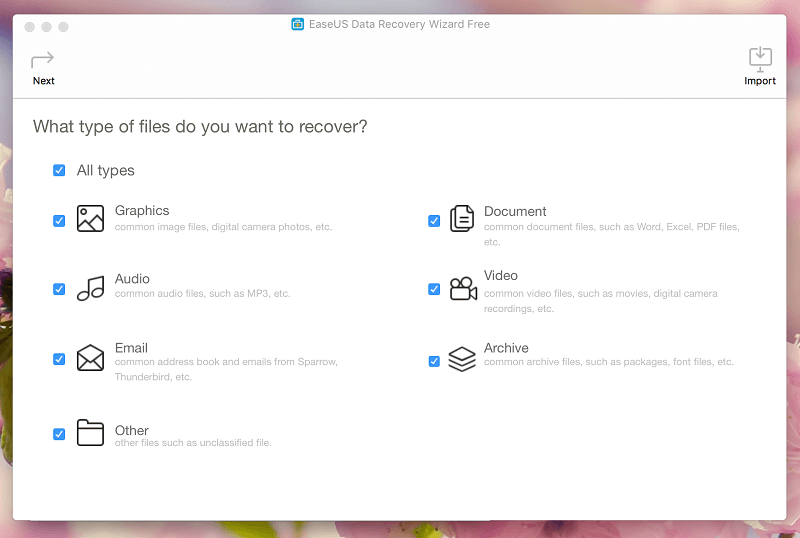Screen dimensions: 800x538
Task: Click the 'What type of files' question heading
Action: point(200,127)
